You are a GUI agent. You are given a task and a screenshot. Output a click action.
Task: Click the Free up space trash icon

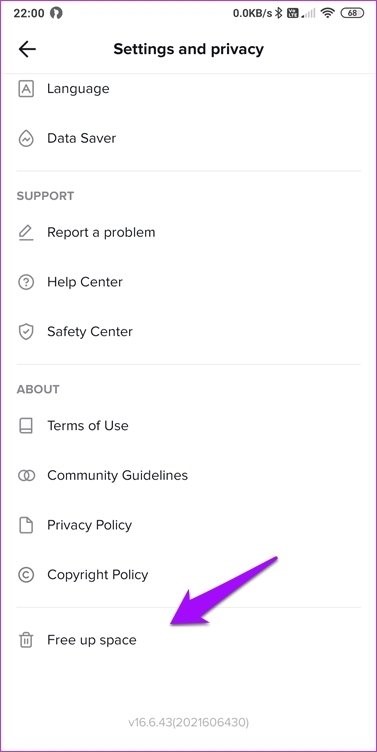[26, 640]
